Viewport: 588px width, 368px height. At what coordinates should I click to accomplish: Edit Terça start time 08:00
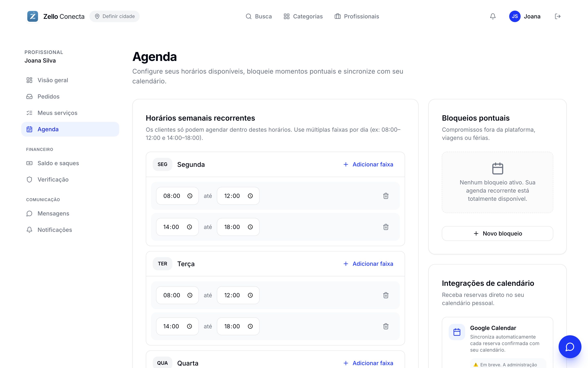tap(177, 295)
